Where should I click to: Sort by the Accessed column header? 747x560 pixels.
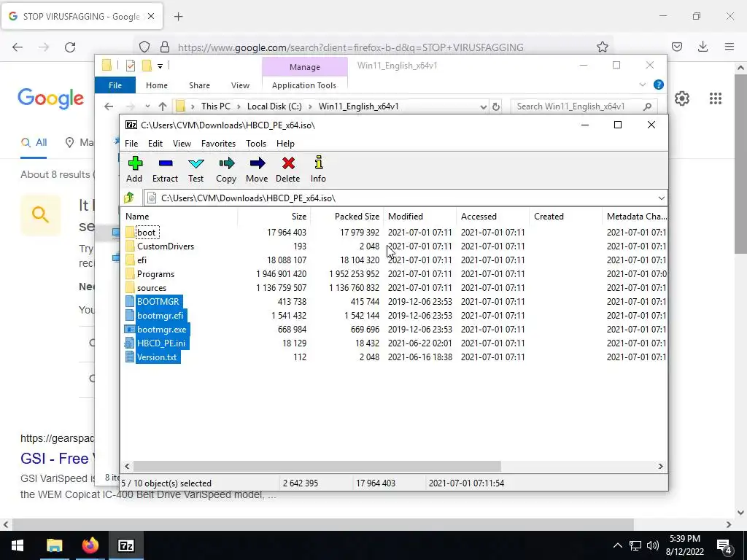tap(492, 216)
